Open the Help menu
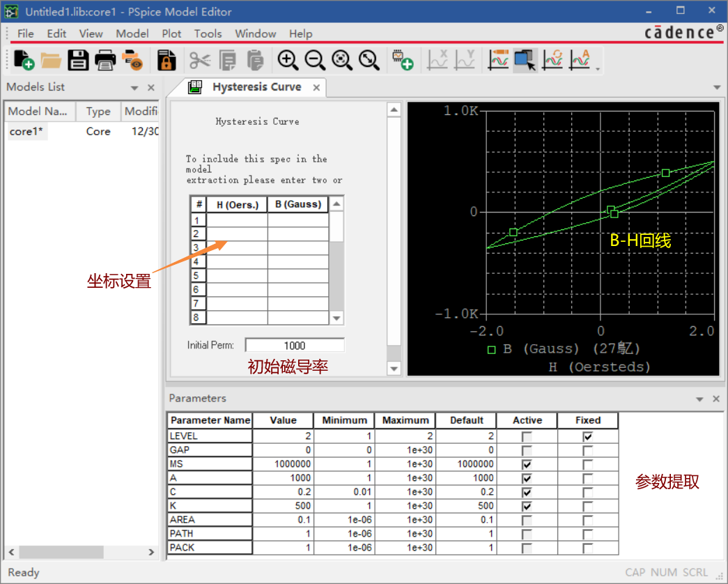This screenshot has width=728, height=584. coord(301,33)
